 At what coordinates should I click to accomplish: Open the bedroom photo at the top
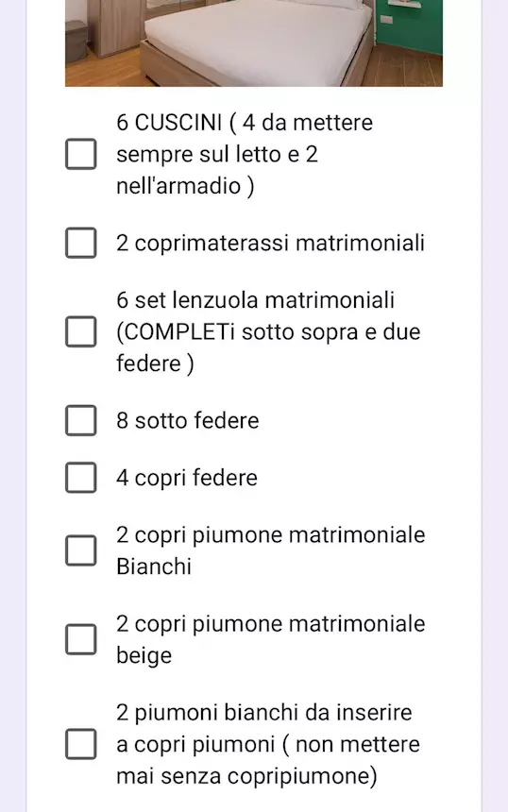coord(254,43)
